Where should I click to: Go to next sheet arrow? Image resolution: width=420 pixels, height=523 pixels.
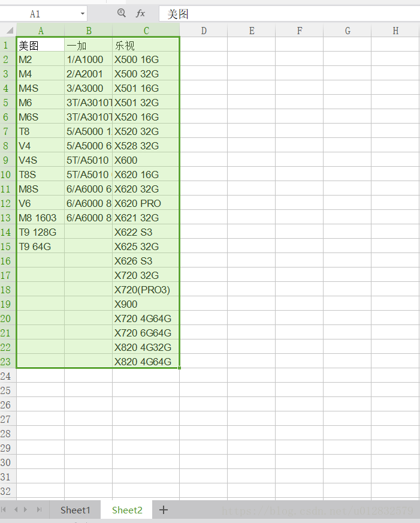tap(26, 510)
